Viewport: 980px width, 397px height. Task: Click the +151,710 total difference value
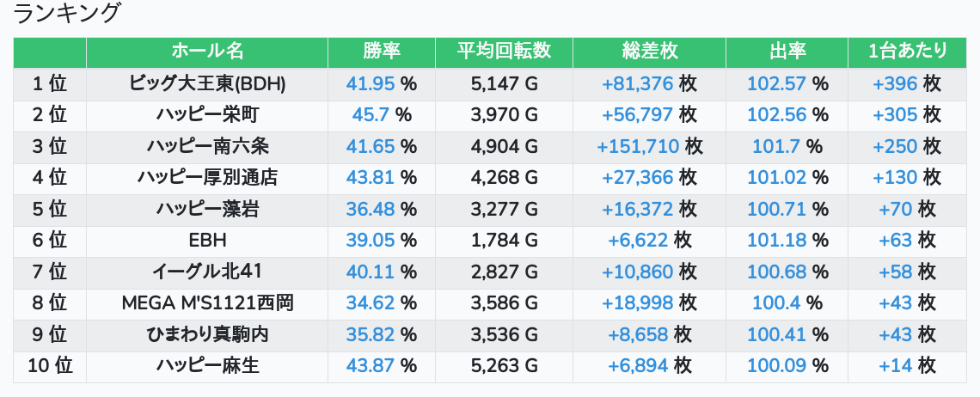[x=638, y=146]
